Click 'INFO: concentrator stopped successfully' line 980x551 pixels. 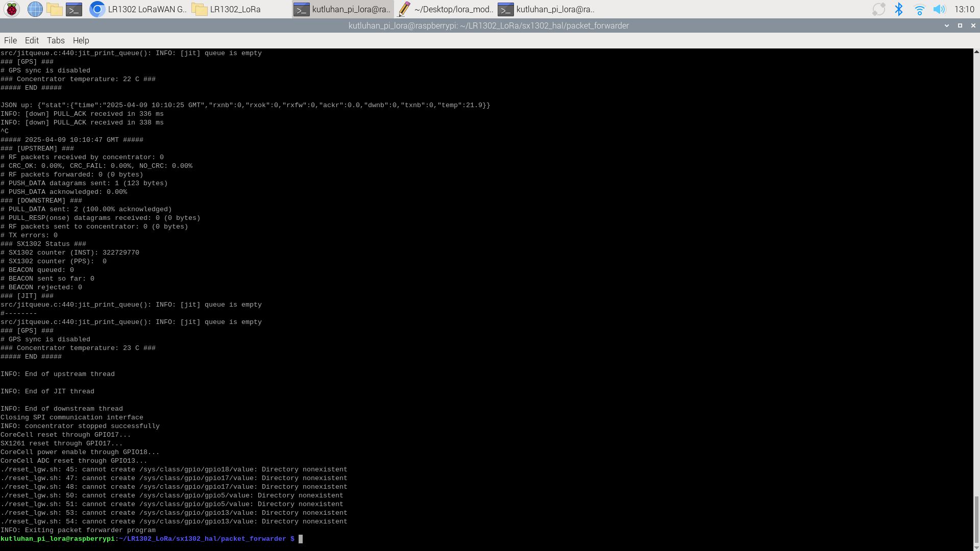(x=80, y=426)
